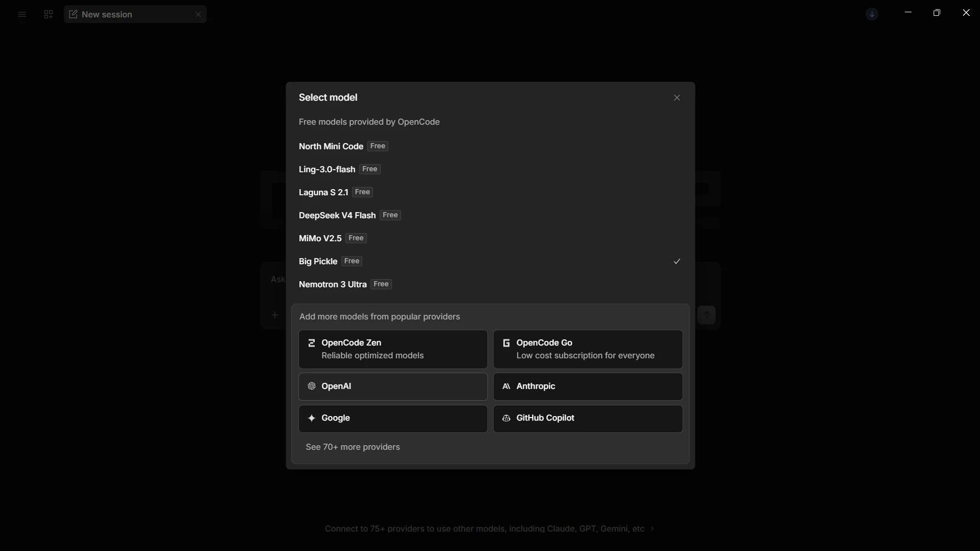Click the Anthropic logo icon
The image size is (980, 551).
(x=506, y=386)
